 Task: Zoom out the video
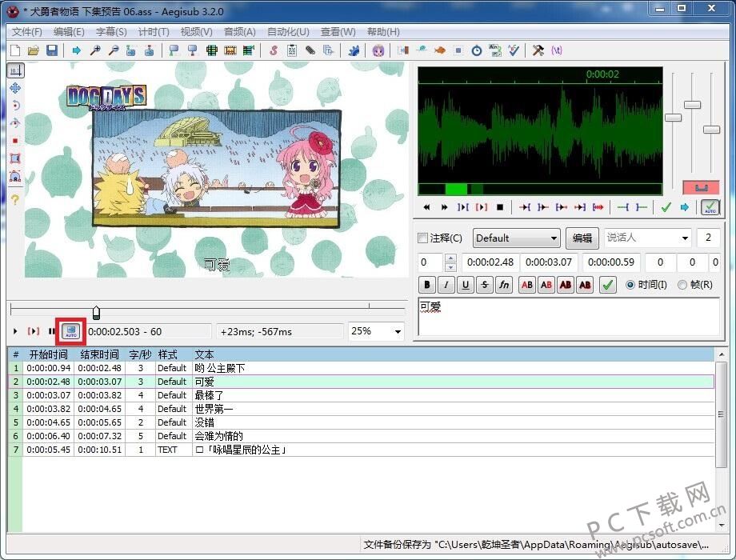pos(113,50)
